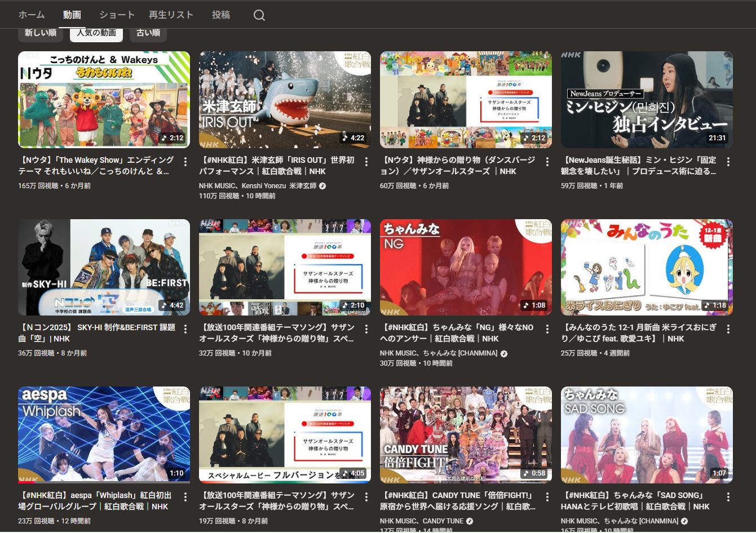The width and height of the screenshot is (756, 533).
Task: Open three-dot menu for aespa Whiplash video
Action: (x=185, y=497)
